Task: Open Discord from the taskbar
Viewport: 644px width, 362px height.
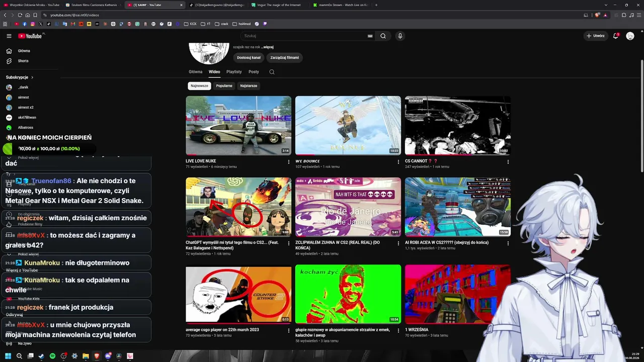Action: [x=108, y=356]
